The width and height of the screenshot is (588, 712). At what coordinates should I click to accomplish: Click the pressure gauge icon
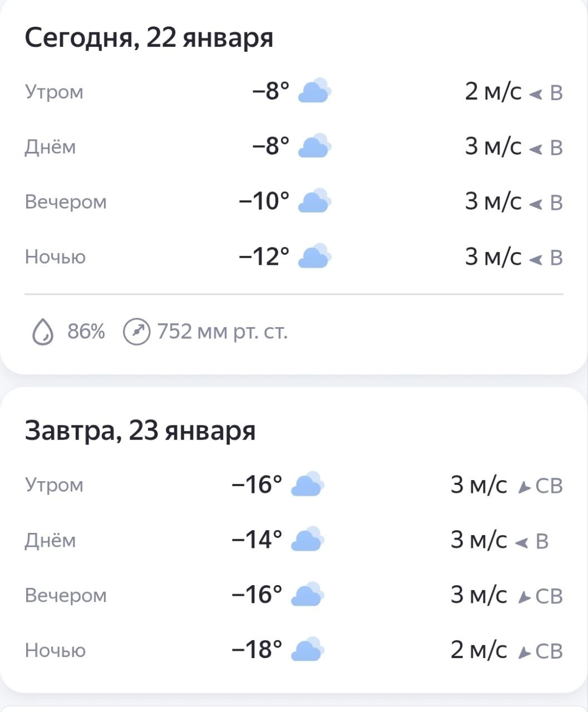136,332
